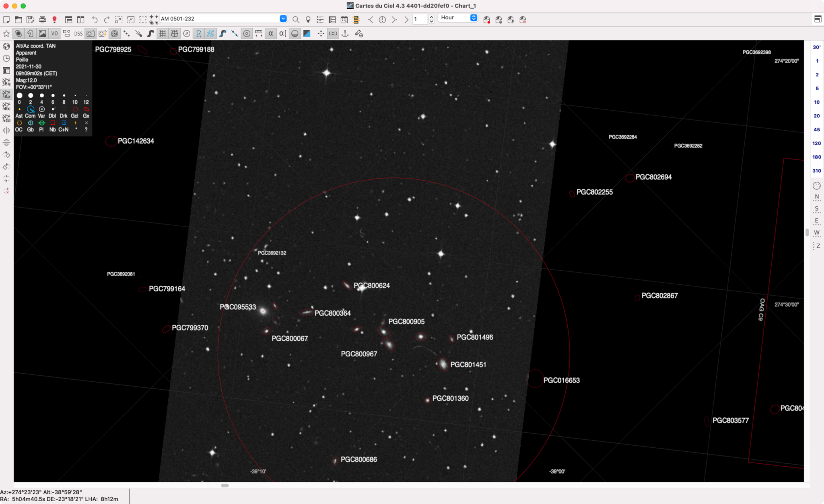
Task: Abort slew using the dome icon with stop sign
Action: [x=523, y=19]
